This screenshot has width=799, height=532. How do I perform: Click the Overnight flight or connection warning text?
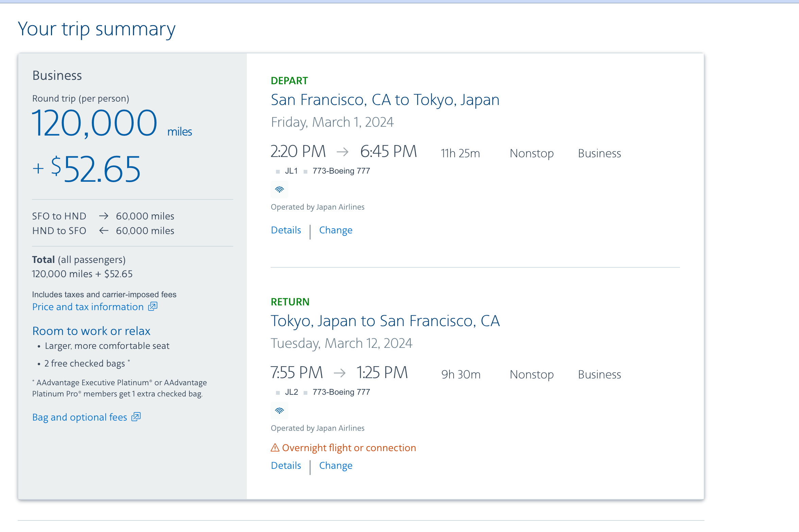tap(349, 448)
